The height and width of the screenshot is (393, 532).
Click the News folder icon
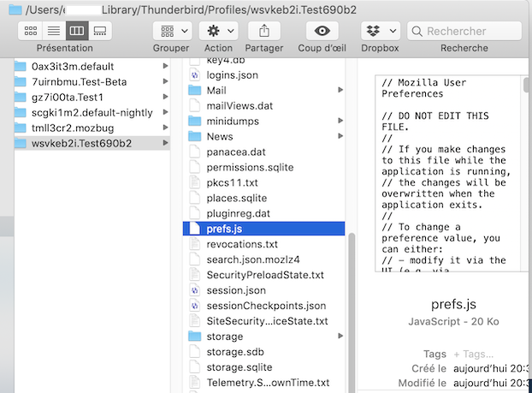point(194,136)
